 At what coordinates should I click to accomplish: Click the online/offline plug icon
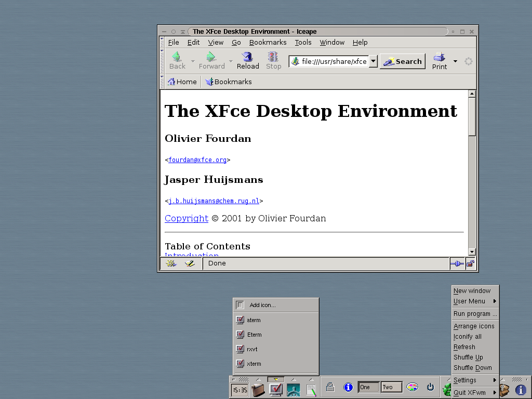(x=457, y=263)
